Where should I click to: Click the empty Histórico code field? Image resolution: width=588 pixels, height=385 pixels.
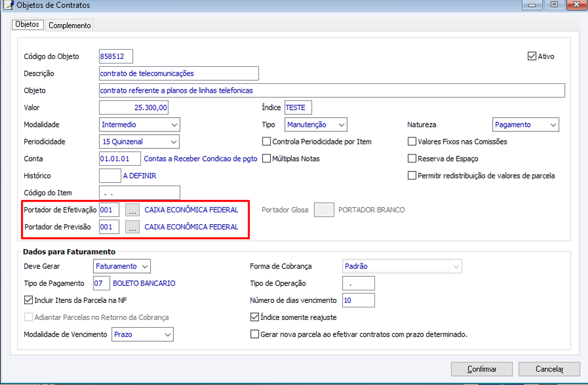pos(110,176)
